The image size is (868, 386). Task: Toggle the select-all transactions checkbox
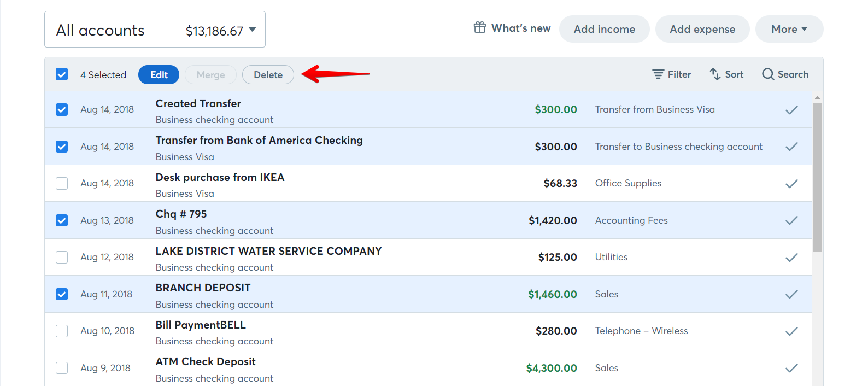click(62, 74)
